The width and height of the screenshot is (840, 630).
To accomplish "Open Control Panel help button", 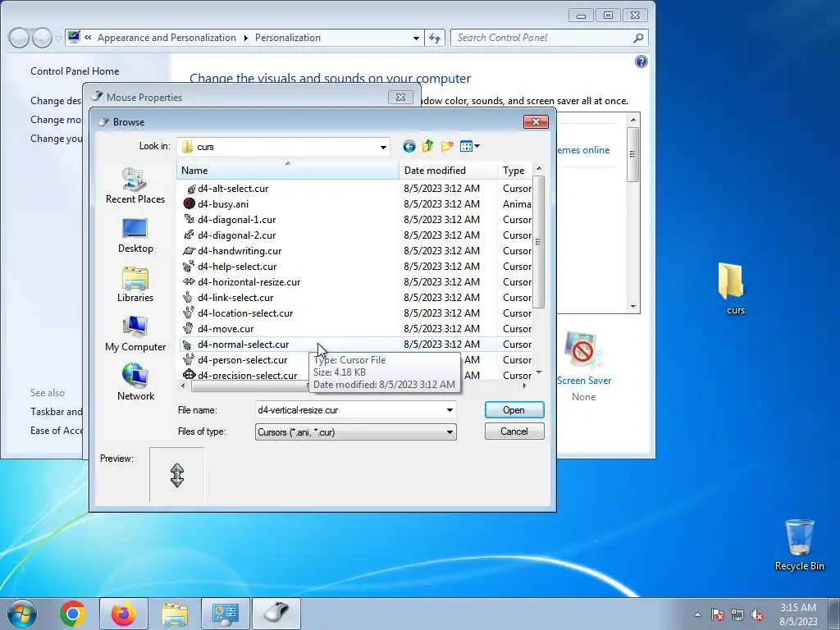I will point(641,62).
